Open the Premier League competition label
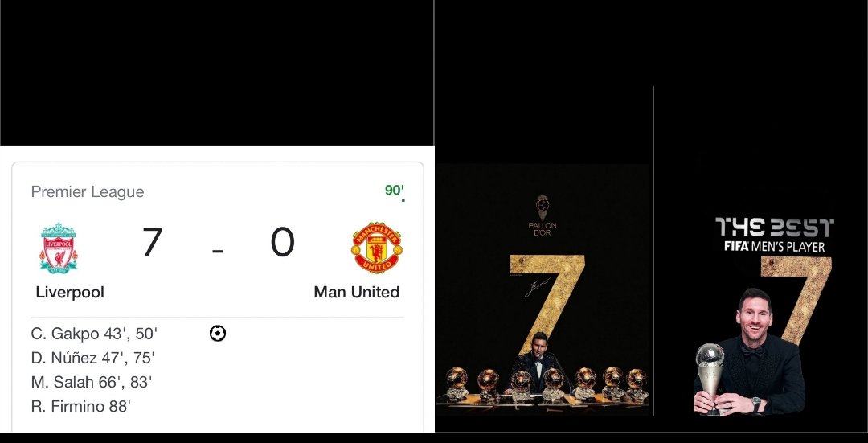The width and height of the screenshot is (868, 443). click(x=88, y=191)
